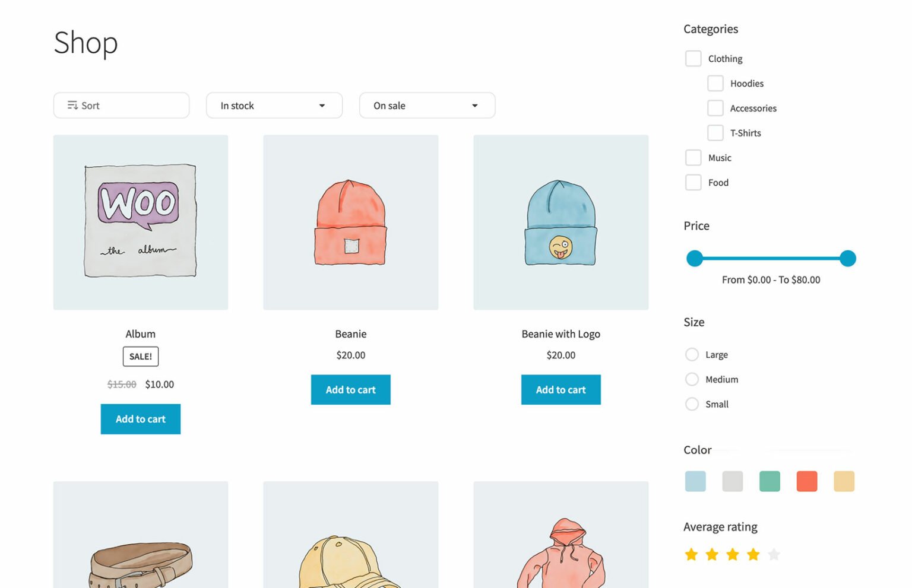The width and height of the screenshot is (912, 588).
Task: Check the Hoodies subcategory checkbox
Action: 715,83
